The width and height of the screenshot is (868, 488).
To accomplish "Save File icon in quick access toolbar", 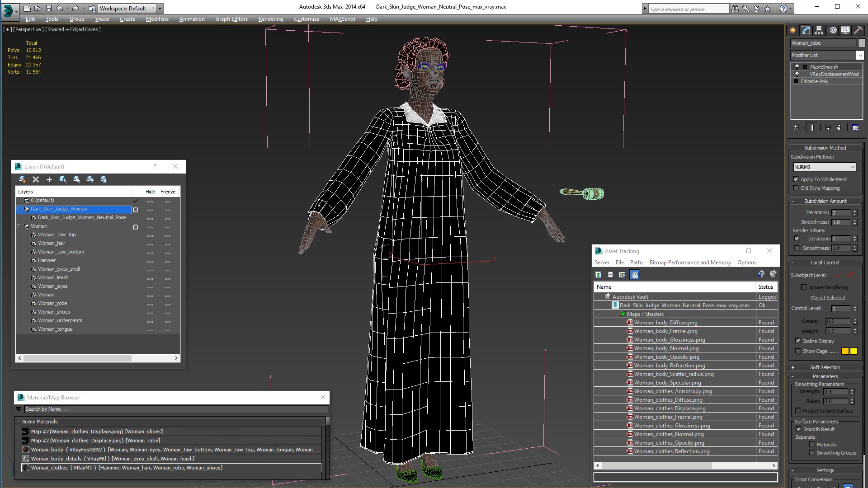I will click(49, 8).
